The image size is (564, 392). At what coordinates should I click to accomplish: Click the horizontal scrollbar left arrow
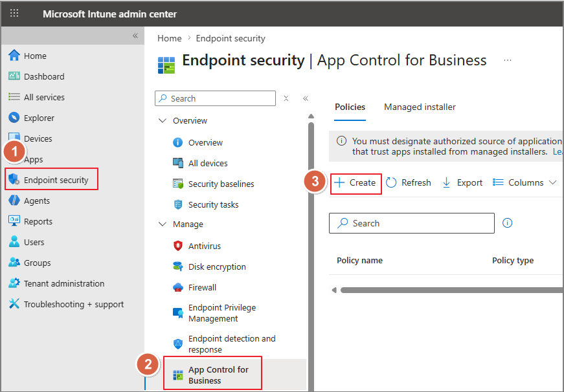click(x=334, y=290)
